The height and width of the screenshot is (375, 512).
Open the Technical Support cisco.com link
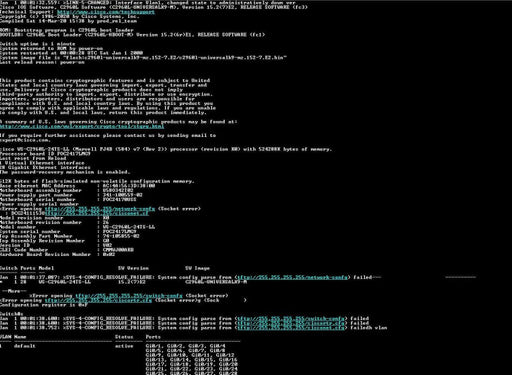pyautogui.click(x=106, y=12)
